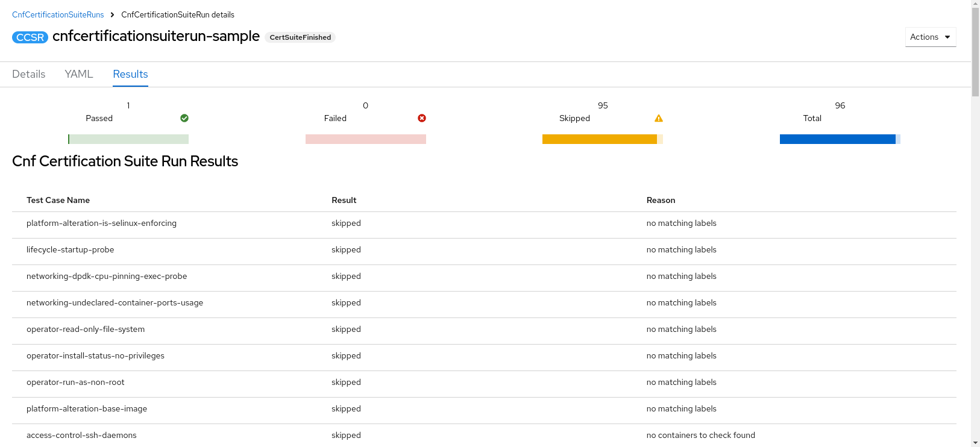Click the Cnf Certification Suite Run Results heading
980x447 pixels.
[x=125, y=161]
